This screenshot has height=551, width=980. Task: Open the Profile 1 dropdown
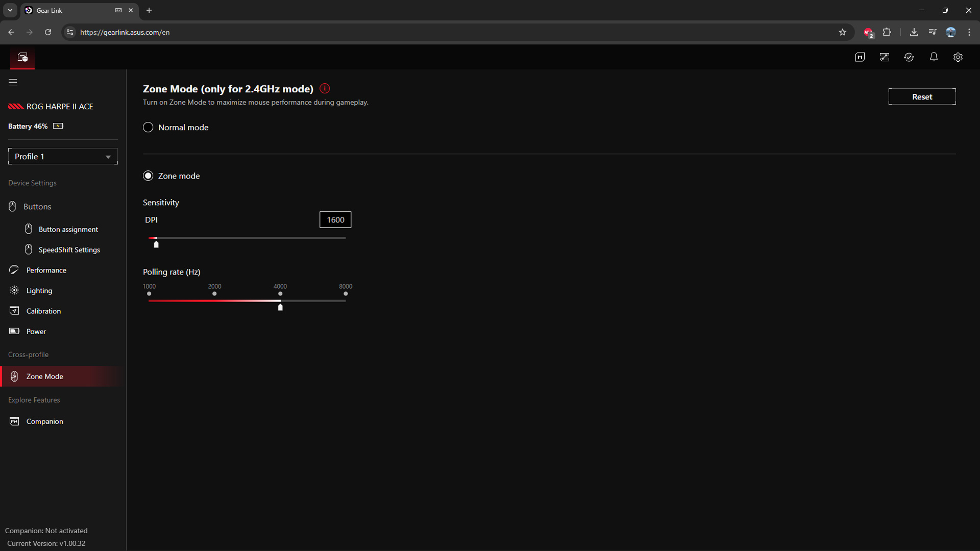(62, 156)
